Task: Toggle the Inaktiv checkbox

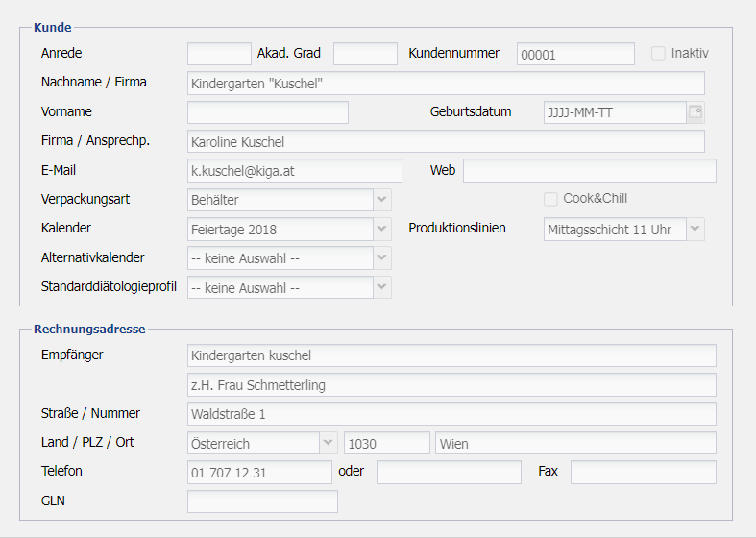Action: (x=658, y=54)
